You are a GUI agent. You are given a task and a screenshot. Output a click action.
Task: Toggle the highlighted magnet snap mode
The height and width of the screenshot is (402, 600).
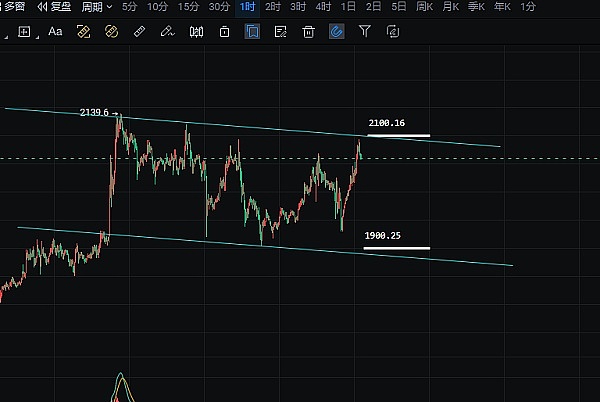(x=337, y=31)
